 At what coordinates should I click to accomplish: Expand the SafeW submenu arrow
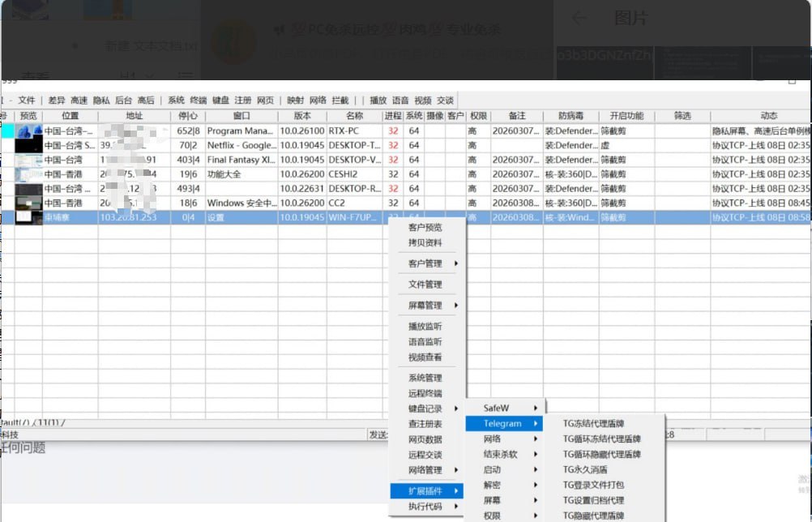pyautogui.click(x=536, y=408)
